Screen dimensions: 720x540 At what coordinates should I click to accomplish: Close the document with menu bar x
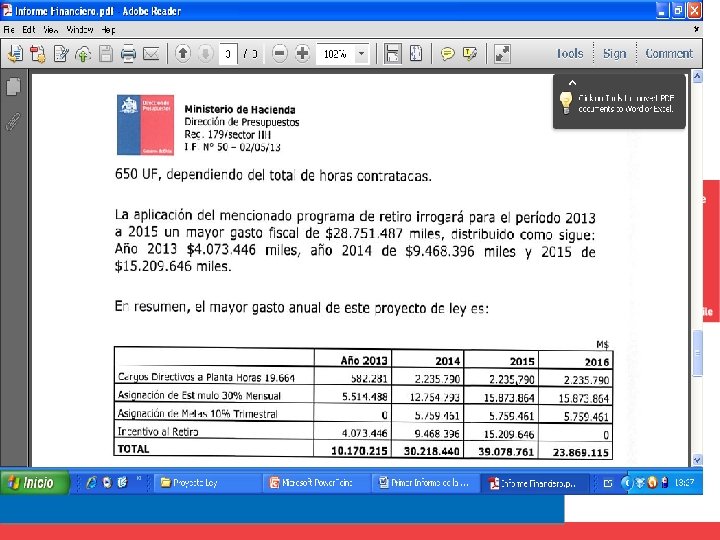(x=696, y=29)
